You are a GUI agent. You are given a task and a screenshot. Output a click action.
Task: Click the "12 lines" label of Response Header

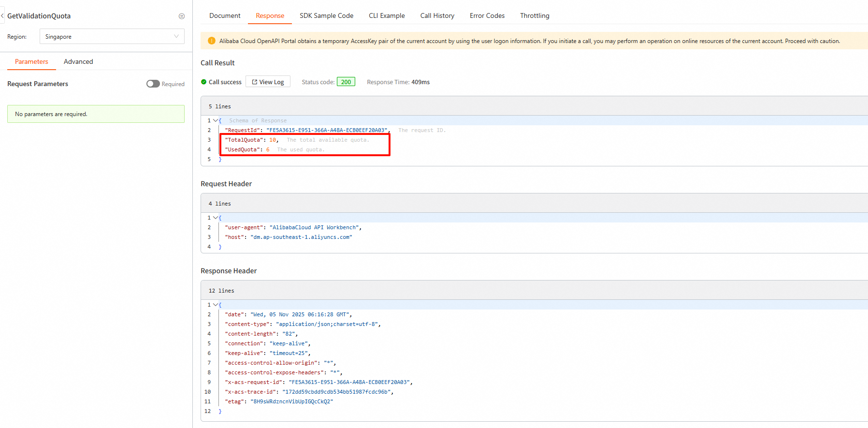point(221,291)
